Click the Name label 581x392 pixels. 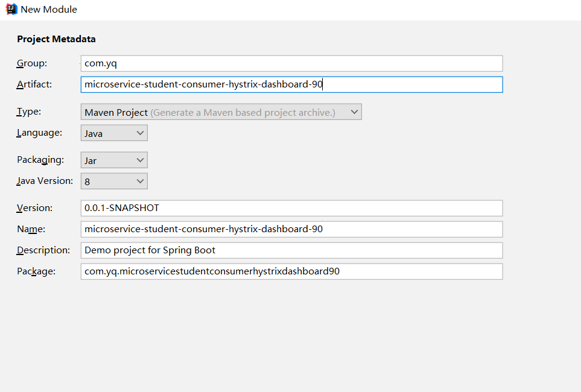point(31,229)
